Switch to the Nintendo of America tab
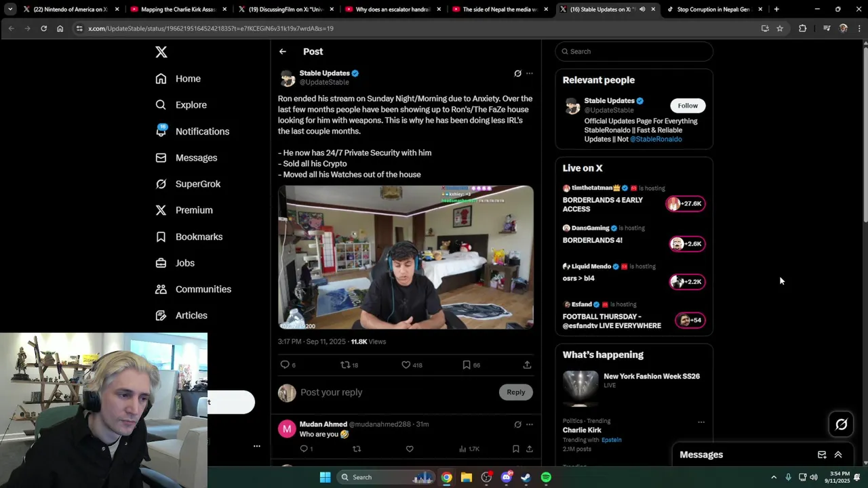The width and height of the screenshot is (868, 488). click(71, 9)
